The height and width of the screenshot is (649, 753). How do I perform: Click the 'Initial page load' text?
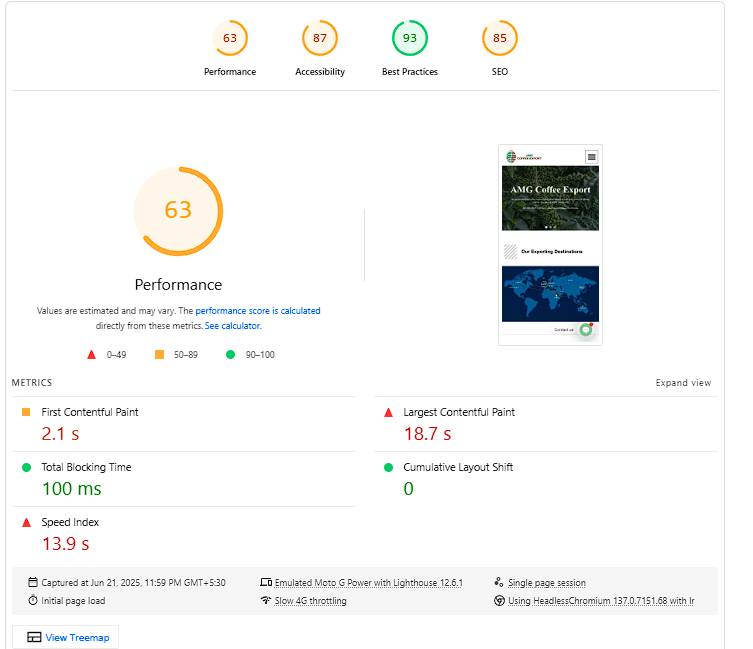(73, 600)
